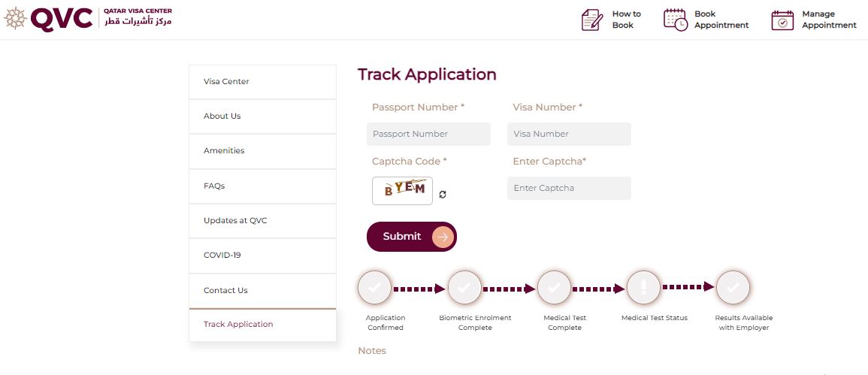Click the Medical Test Status exclamation icon

[x=643, y=287]
